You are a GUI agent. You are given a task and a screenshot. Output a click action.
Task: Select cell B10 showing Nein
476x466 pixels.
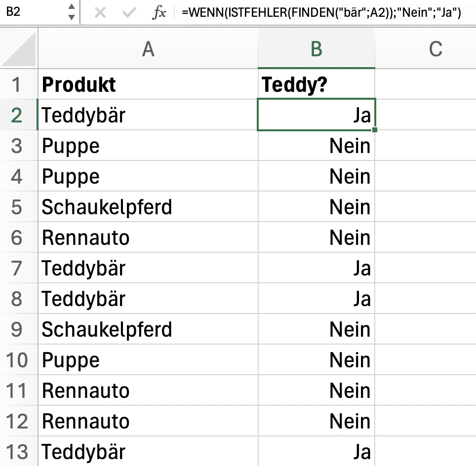(317, 360)
